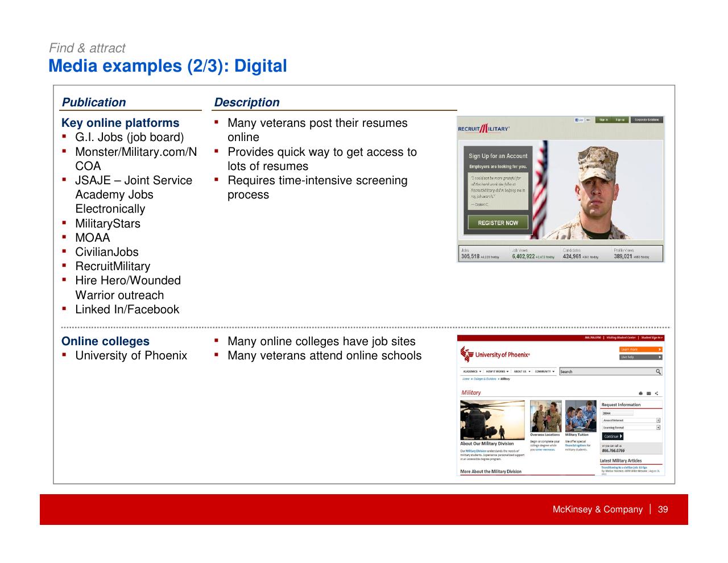The height and width of the screenshot is (563, 728).
Task: Expand the COMMUNITY menu
Action: pos(545,371)
